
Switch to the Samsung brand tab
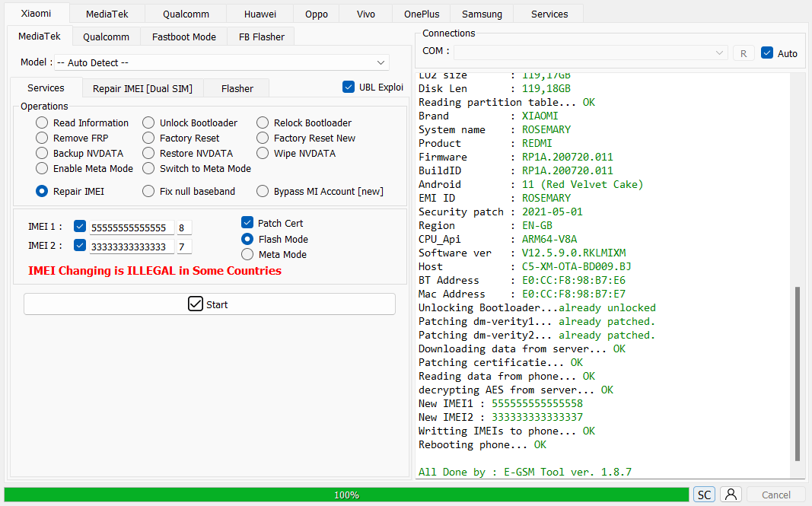[x=482, y=13]
